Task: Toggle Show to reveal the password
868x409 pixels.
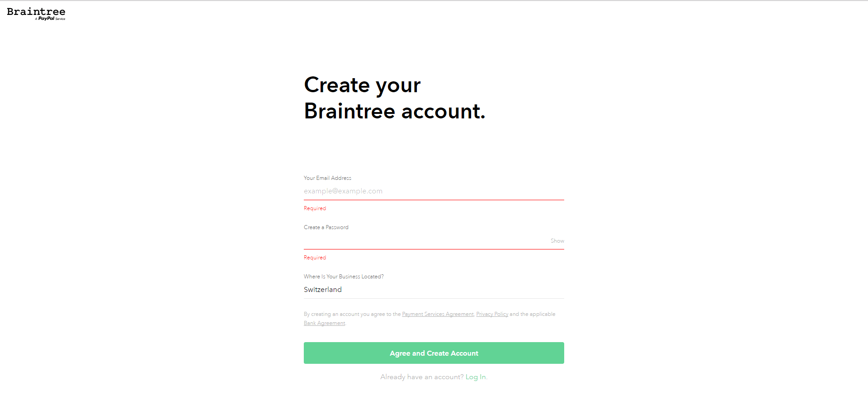Action: pyautogui.click(x=557, y=240)
